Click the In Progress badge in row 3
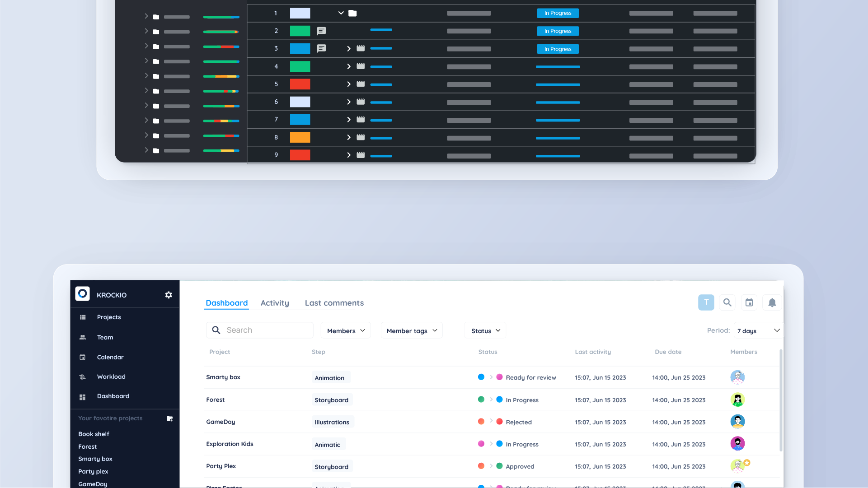This screenshot has height=488, width=868. [558, 49]
